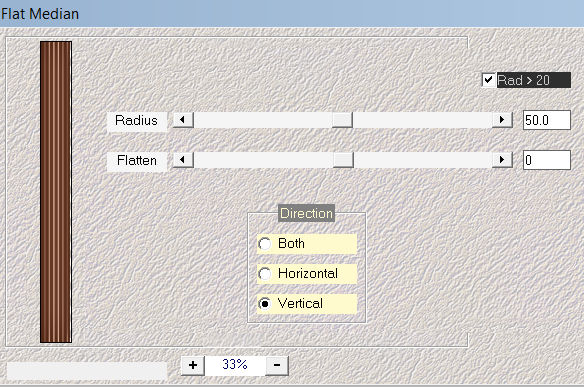The width and height of the screenshot is (584, 387).
Task: Click the empty progress bar at bottom left
Action: 87,371
